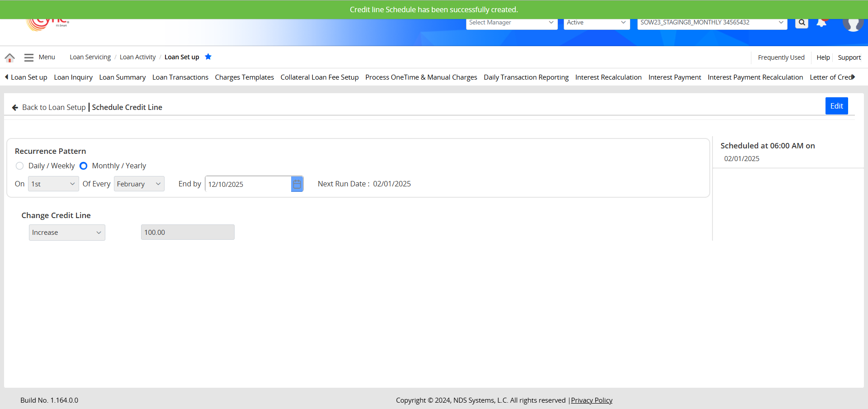Click the home icon

pyautogui.click(x=9, y=57)
